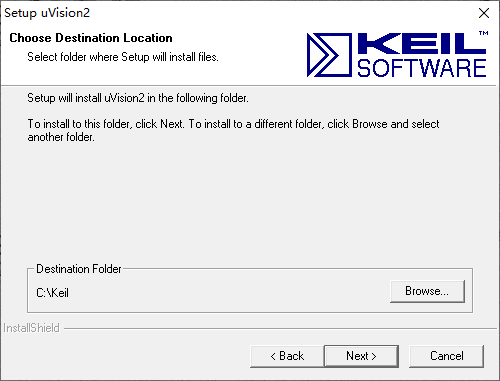This screenshot has width=500, height=381.
Task: Click the SOFTWARE word in the logo
Action: [x=422, y=68]
